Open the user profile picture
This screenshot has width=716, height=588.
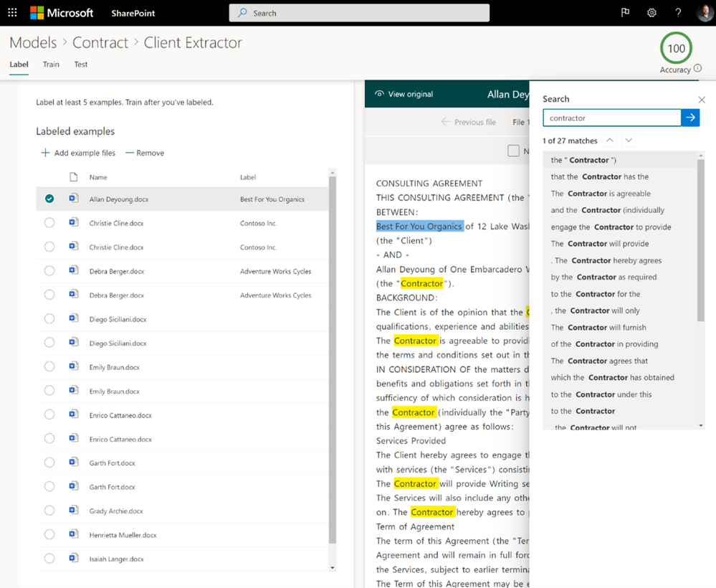705,13
